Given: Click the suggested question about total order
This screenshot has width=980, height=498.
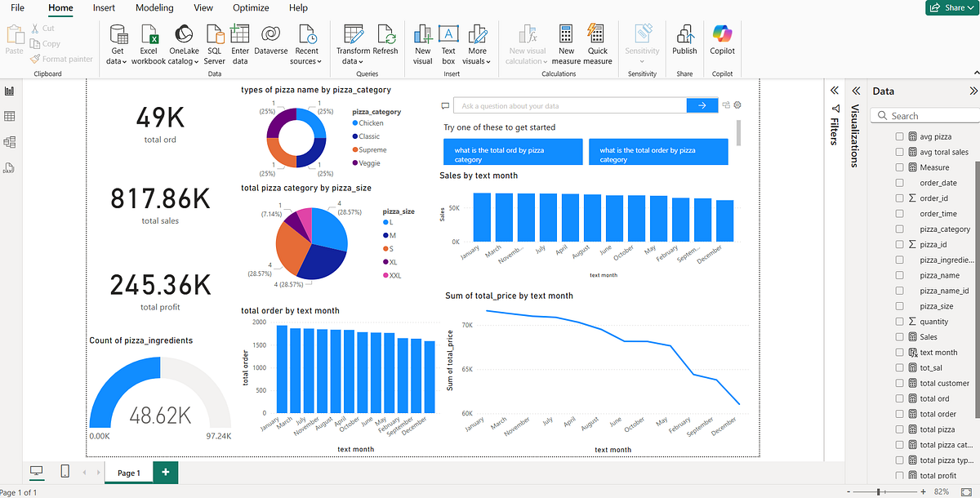Looking at the screenshot, I should click(x=658, y=151).
